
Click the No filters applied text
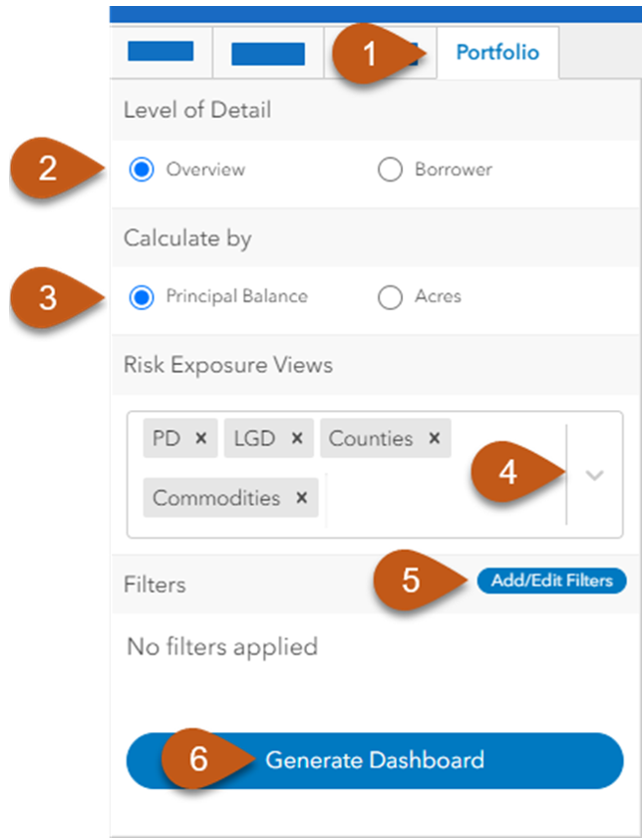click(222, 646)
